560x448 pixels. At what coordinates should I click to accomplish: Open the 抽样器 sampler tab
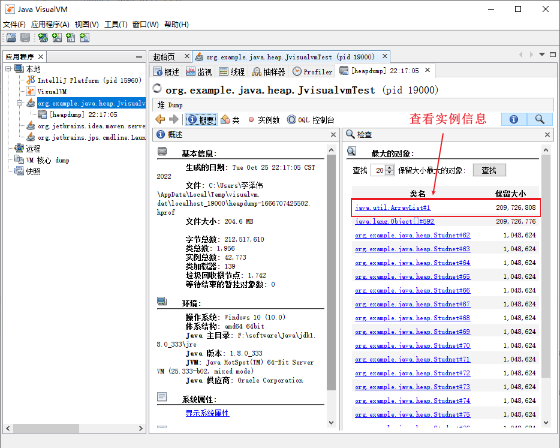pos(269,71)
